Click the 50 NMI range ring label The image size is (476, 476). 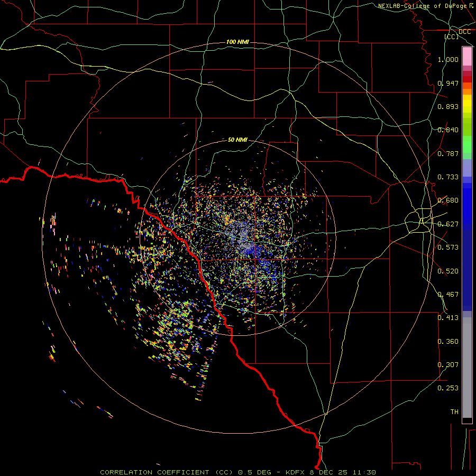point(237,140)
